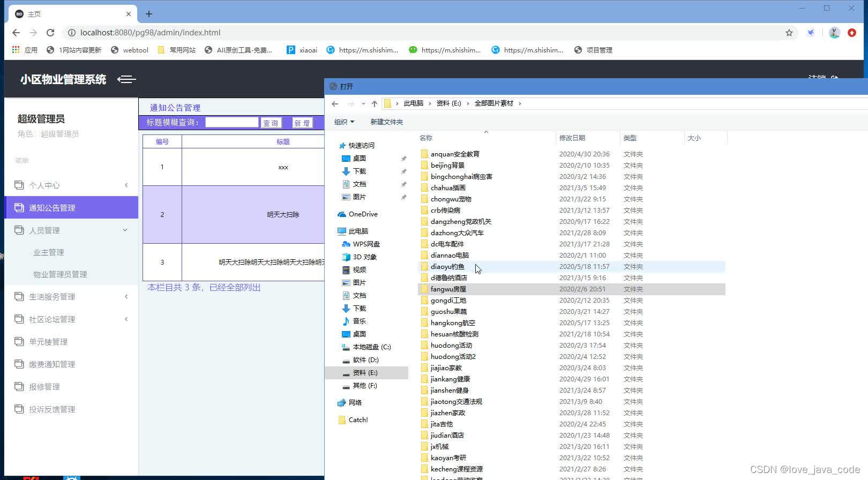Select the 明天大扫除 notice row

[x=234, y=215]
